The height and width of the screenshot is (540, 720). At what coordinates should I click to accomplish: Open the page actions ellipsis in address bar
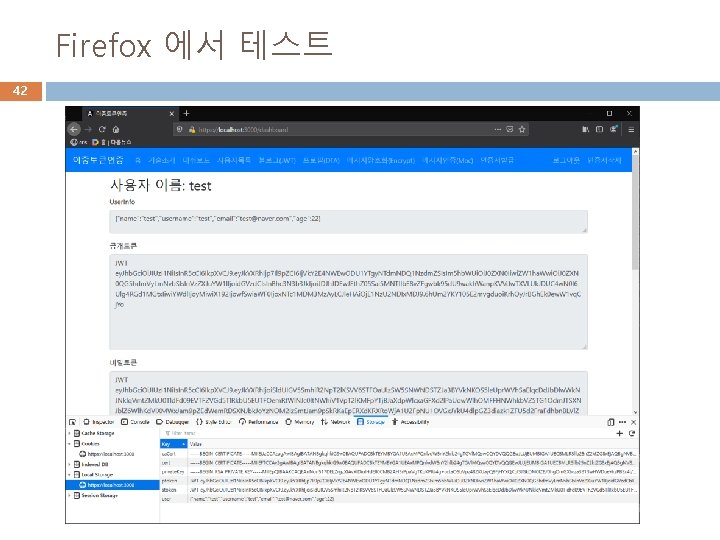pyautogui.click(x=498, y=129)
